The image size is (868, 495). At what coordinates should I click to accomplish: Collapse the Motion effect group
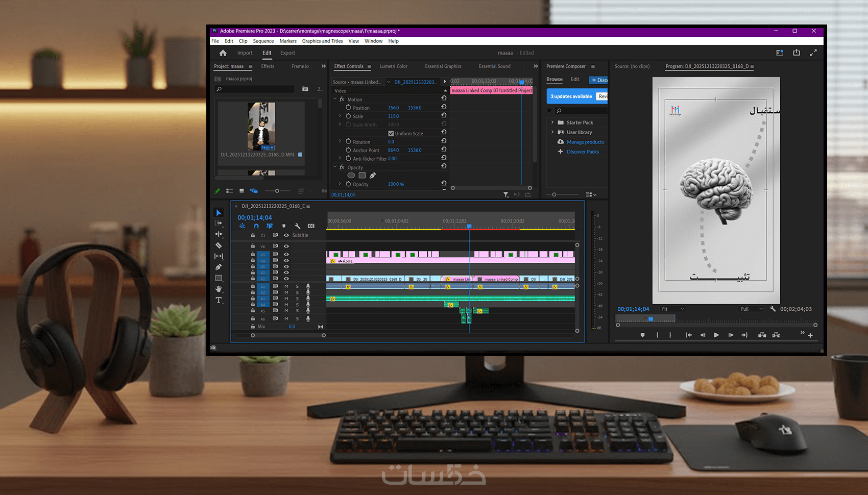[x=335, y=99]
